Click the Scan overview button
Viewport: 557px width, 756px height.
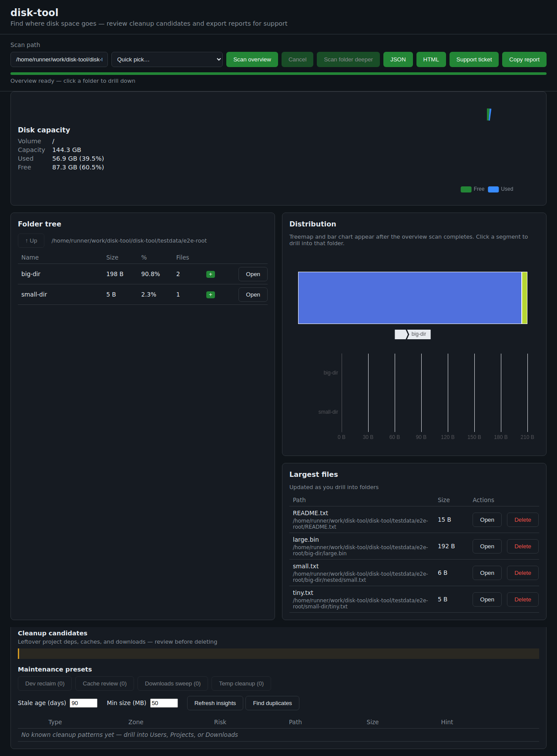point(252,60)
